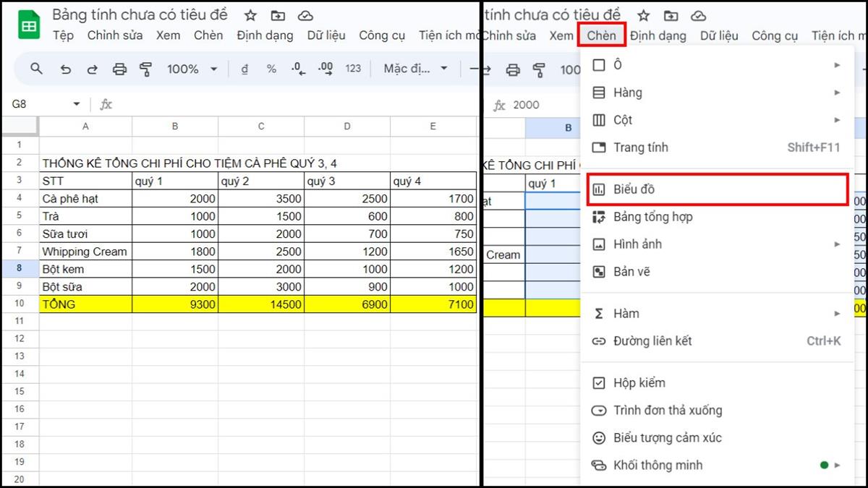Move spreadsheet to a folder
The image size is (868, 488).
277,15
